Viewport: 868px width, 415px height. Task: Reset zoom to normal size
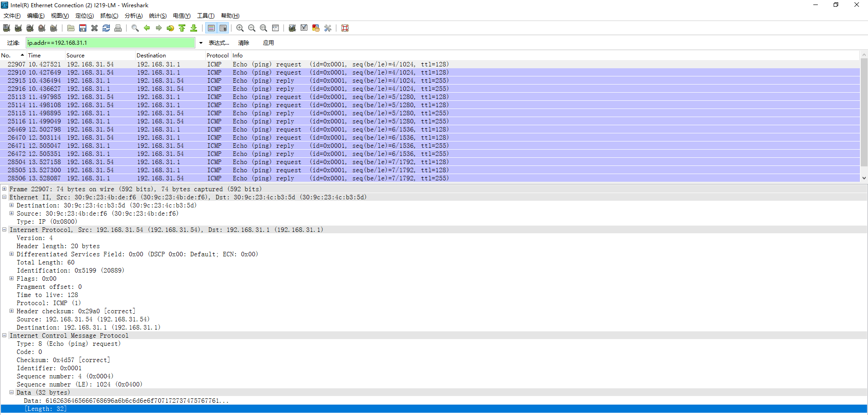[x=264, y=28]
